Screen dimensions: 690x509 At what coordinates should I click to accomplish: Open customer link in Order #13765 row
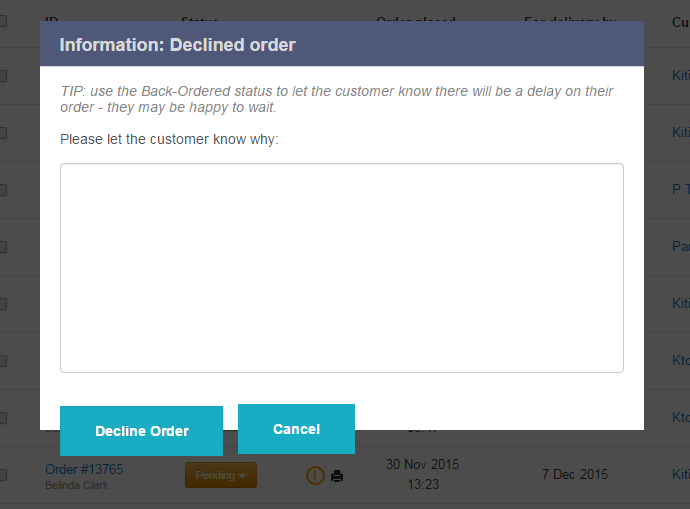coord(680,474)
